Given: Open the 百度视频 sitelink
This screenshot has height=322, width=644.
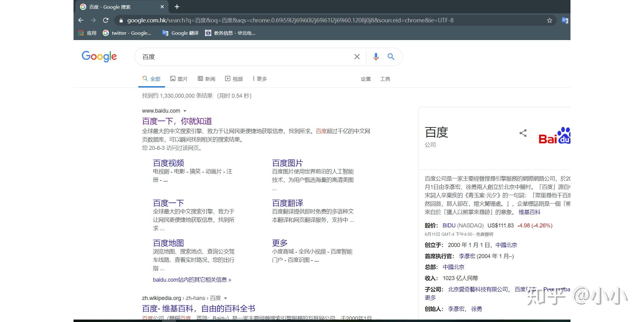Looking at the screenshot, I should [x=168, y=163].
